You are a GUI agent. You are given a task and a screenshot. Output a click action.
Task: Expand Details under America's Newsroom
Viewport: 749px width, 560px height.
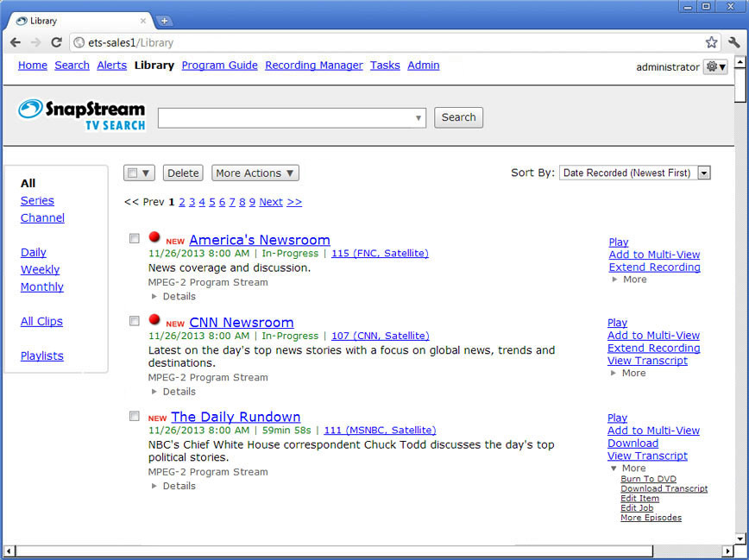[173, 296]
